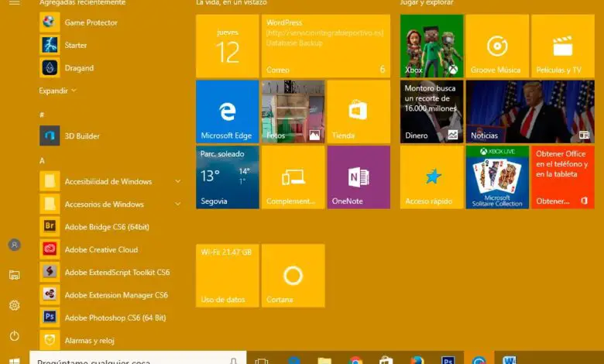Open the Obtener Office tile
604x364 pixels.
click(563, 177)
